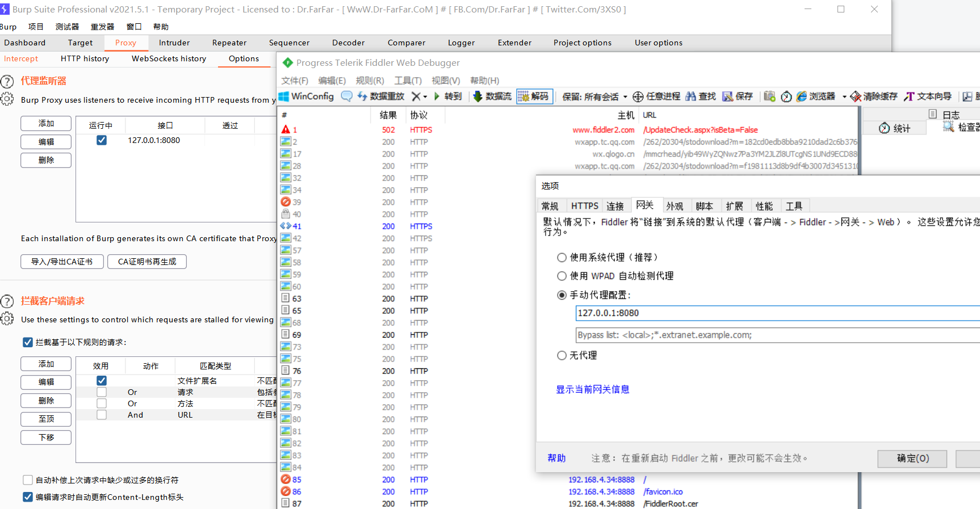980x509 pixels.
Task: Open Fiddler 规则(R) menu
Action: click(x=370, y=81)
